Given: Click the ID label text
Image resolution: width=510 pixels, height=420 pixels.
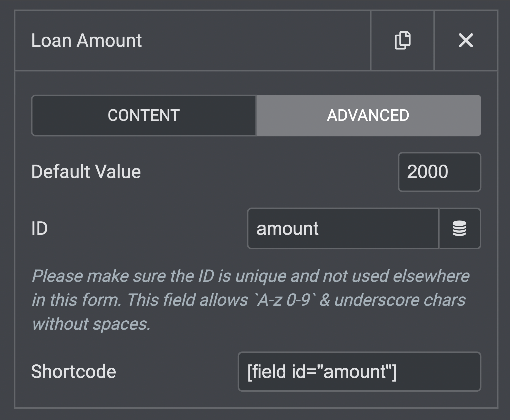Looking at the screenshot, I should 39,228.
